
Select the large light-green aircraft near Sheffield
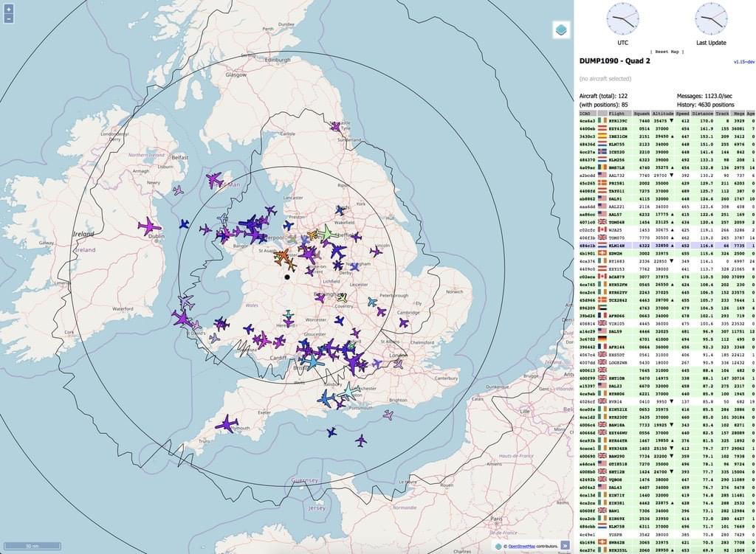[x=327, y=234]
